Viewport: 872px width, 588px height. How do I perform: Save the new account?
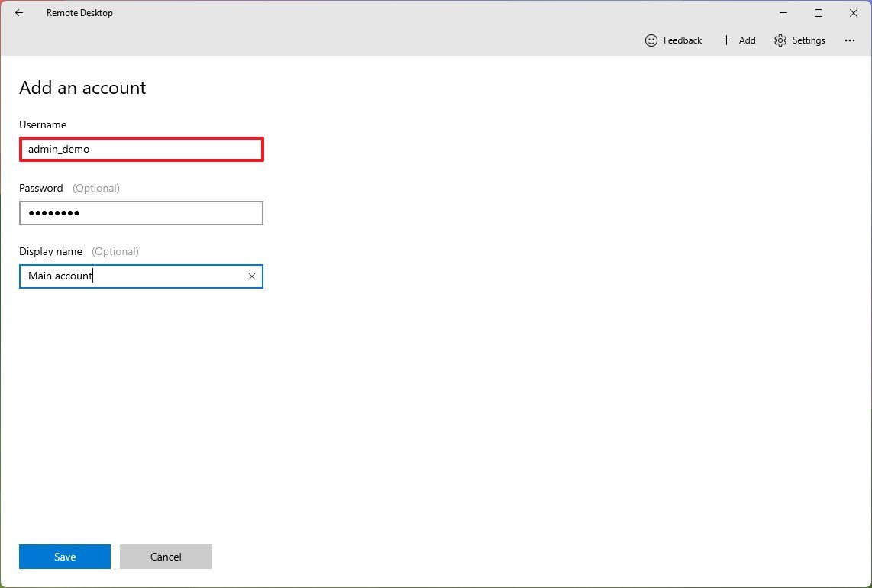click(64, 557)
